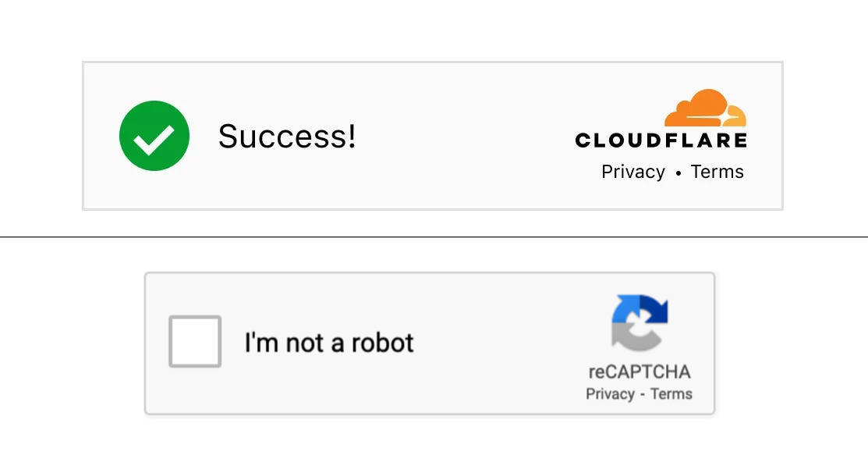Open Cloudflare's Privacy page link
The width and height of the screenshot is (868, 455).
point(633,172)
